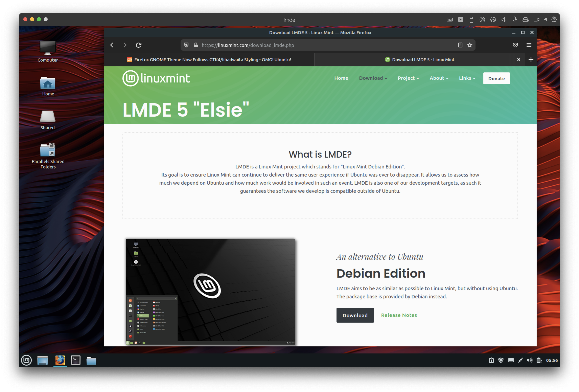Screen dimensions: 579x392
Task: Expand the About dropdown menu
Action: [439, 78]
